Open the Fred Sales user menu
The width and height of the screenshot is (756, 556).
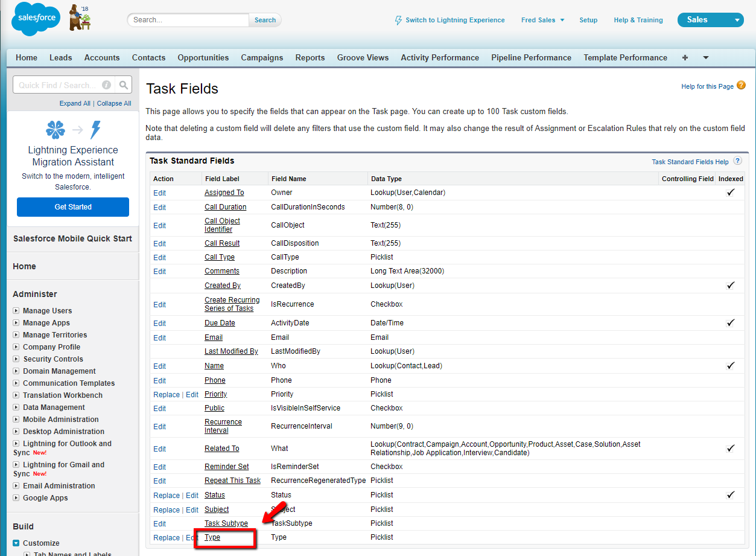(542, 20)
